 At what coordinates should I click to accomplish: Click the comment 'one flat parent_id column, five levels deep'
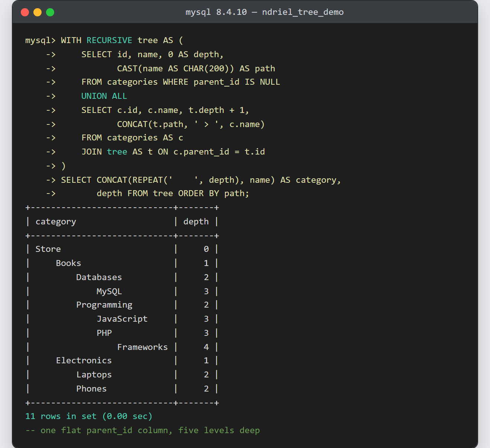[150, 431]
